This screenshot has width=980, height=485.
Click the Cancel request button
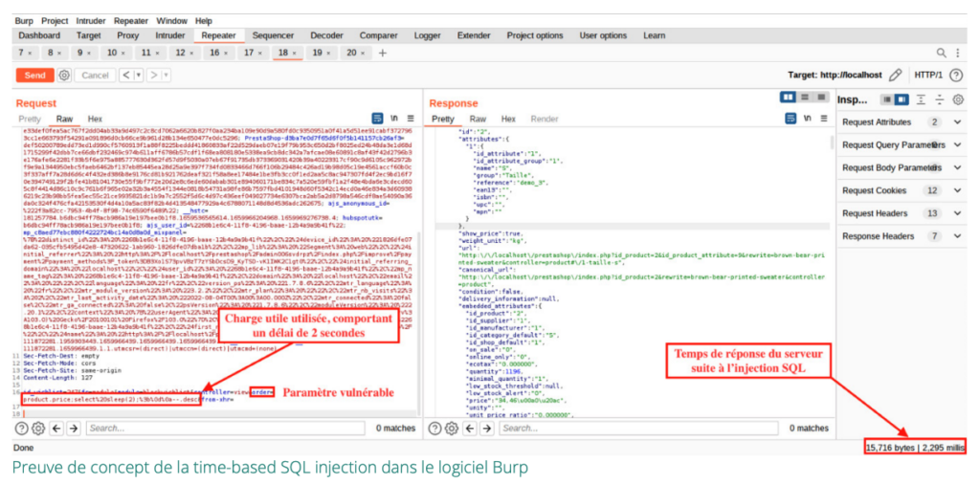click(x=95, y=75)
